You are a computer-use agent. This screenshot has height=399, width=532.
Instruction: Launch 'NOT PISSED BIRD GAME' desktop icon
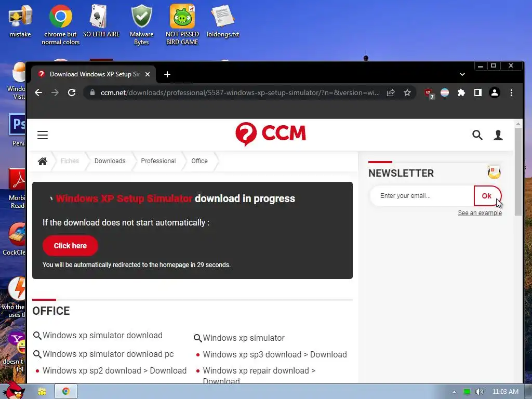[x=182, y=24]
